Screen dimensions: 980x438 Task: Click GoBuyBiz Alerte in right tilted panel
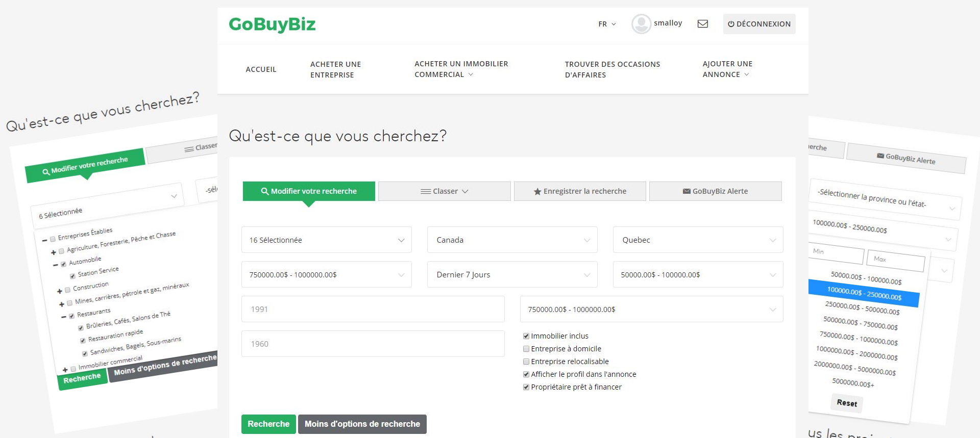(x=906, y=159)
